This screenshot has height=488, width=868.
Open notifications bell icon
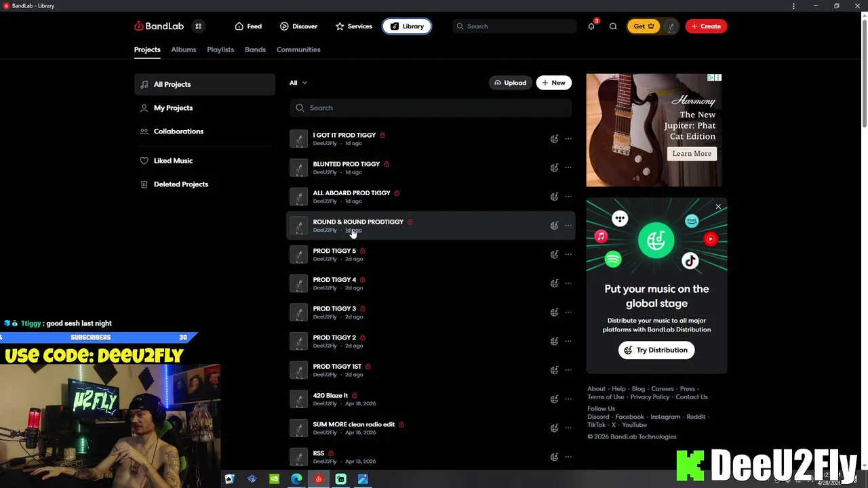click(x=591, y=26)
